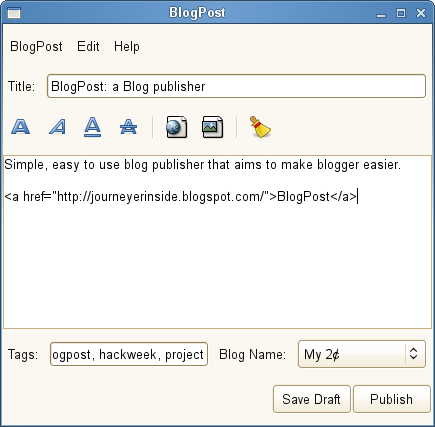Open the window menu icon in title bar
This screenshot has width=435, height=427.
[x=14, y=13]
